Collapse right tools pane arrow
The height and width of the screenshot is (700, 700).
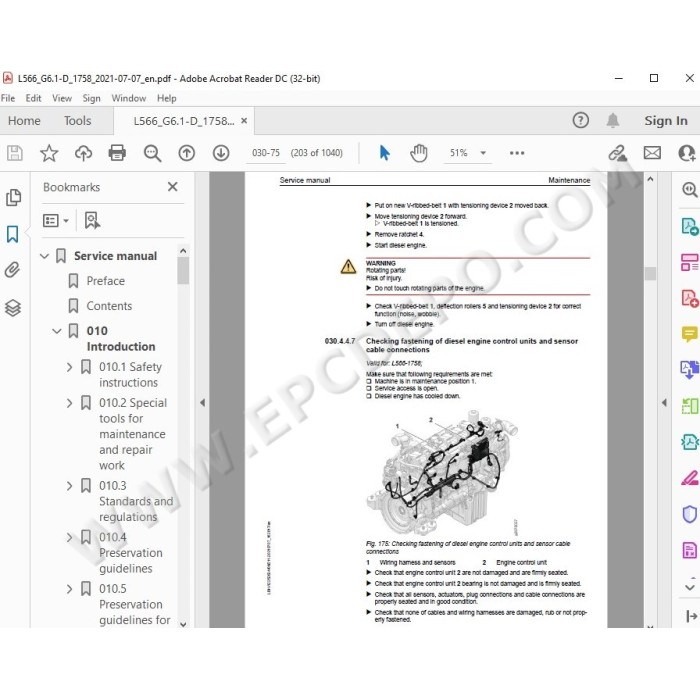(664, 403)
